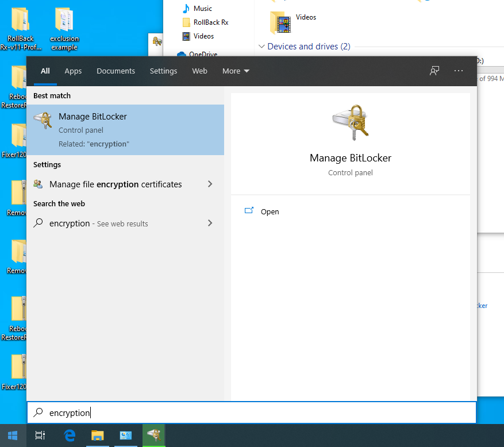504x447 pixels.
Task: Switch to the Web search tab
Action: (199, 71)
